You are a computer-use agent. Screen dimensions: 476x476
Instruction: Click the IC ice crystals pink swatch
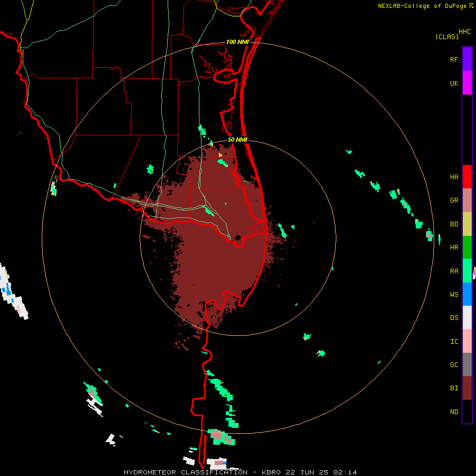[467, 341]
